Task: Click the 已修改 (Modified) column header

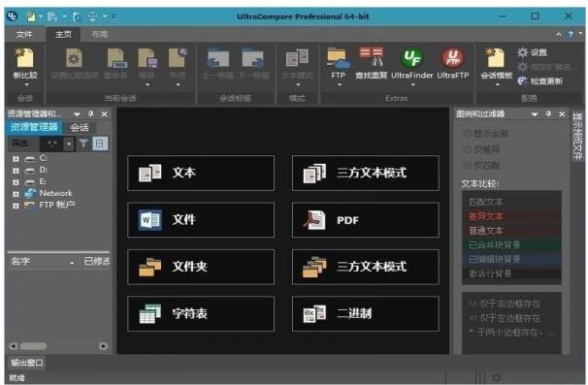Action: [x=96, y=261]
